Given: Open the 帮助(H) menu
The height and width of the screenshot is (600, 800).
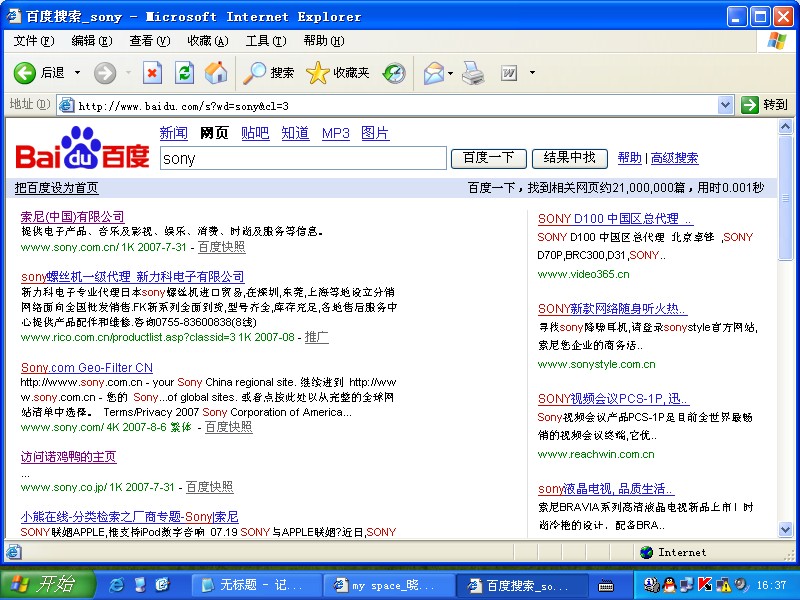Looking at the screenshot, I should coord(324,41).
